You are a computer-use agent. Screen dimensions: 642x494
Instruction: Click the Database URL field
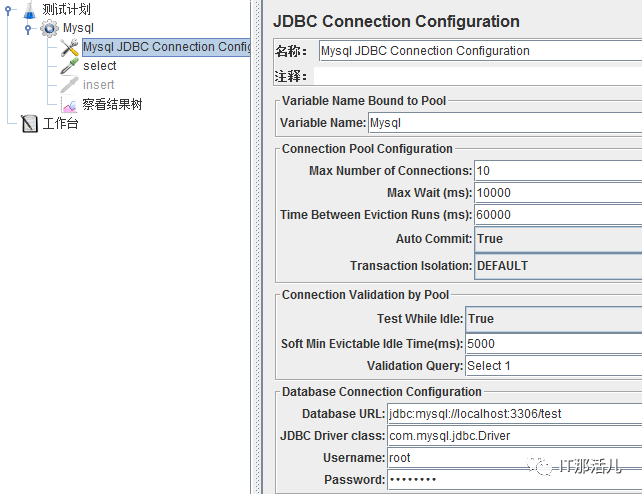coord(515,414)
